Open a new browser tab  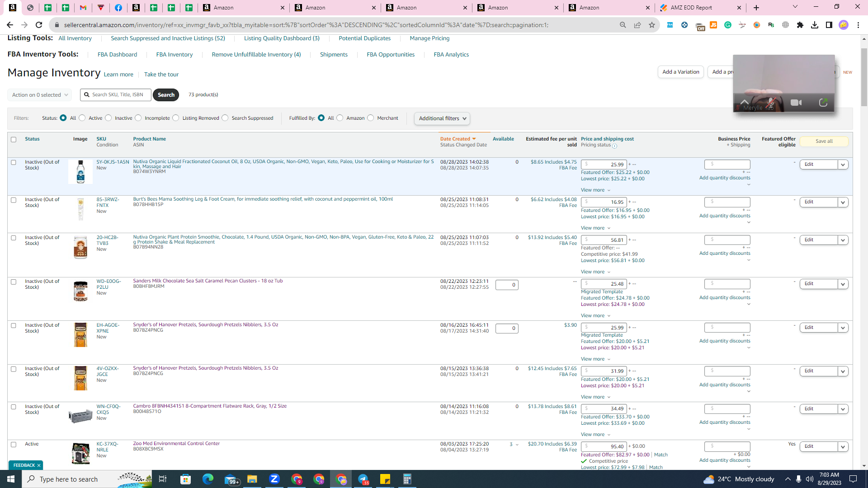(756, 8)
